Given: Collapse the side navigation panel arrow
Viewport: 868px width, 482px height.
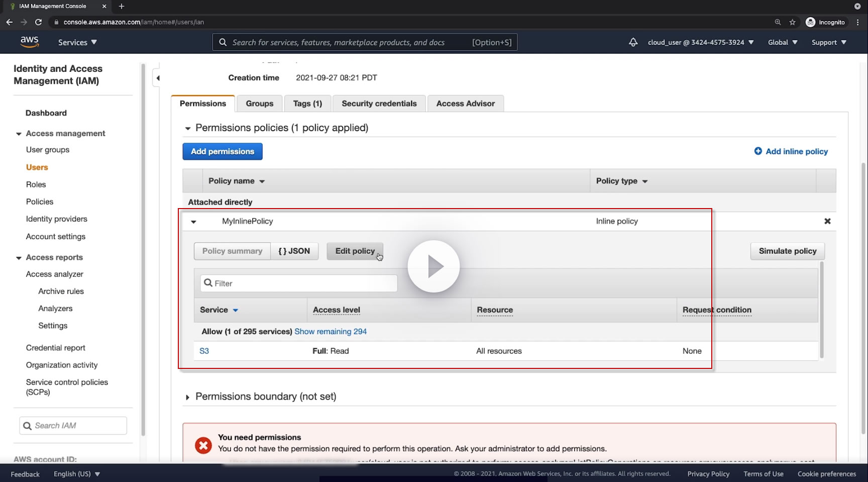Looking at the screenshot, I should pos(158,78).
